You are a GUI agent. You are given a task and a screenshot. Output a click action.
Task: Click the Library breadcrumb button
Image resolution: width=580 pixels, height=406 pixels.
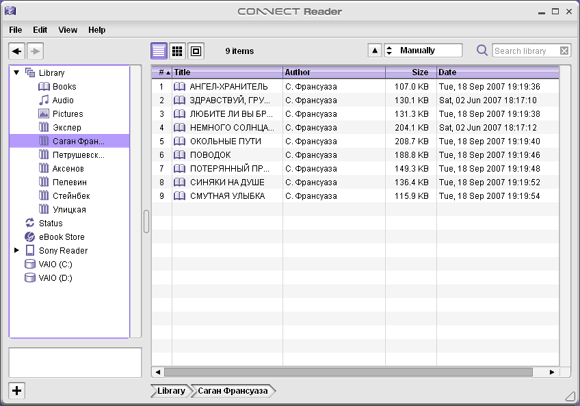[171, 391]
